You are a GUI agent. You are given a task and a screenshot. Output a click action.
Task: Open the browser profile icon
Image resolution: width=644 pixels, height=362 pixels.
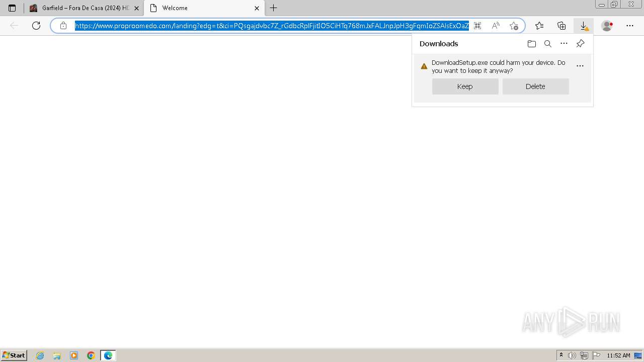click(x=607, y=26)
